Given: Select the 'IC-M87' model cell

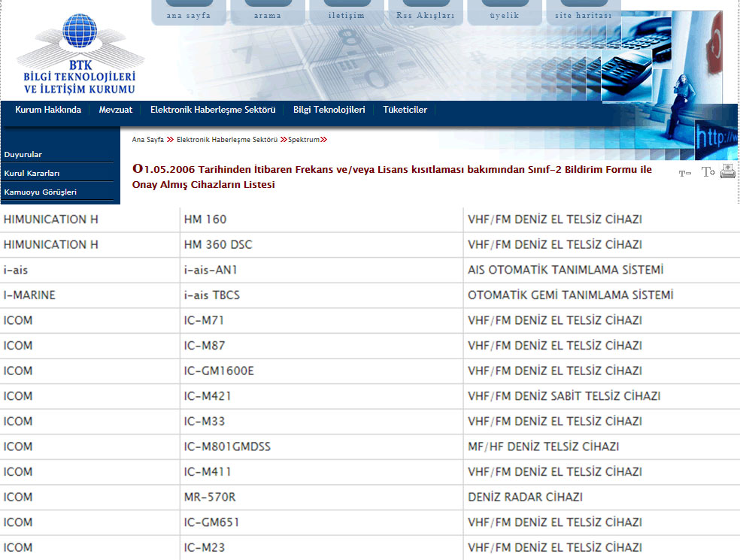Looking at the screenshot, I should click(x=321, y=345).
